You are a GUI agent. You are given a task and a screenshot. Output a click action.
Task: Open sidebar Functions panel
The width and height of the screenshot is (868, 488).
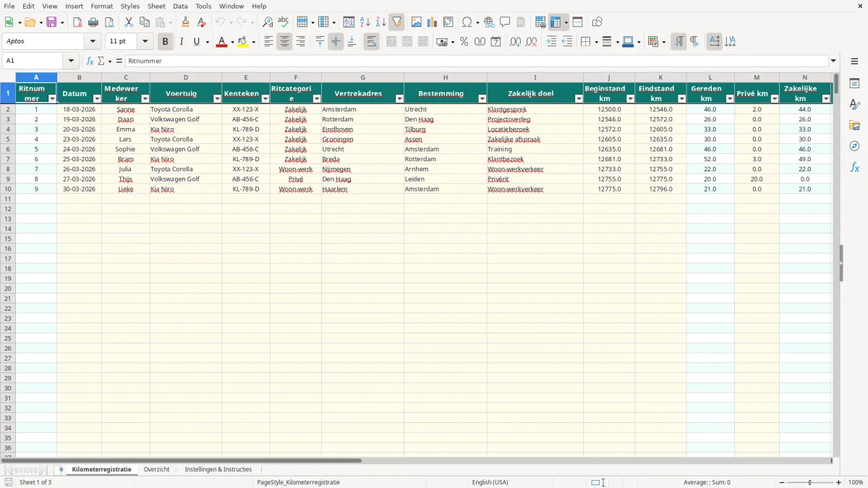pyautogui.click(x=854, y=167)
